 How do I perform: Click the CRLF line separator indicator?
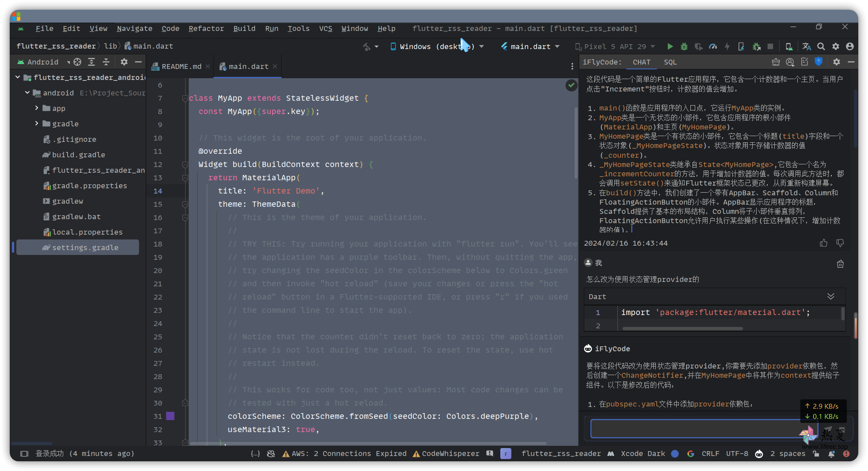pyautogui.click(x=710, y=453)
